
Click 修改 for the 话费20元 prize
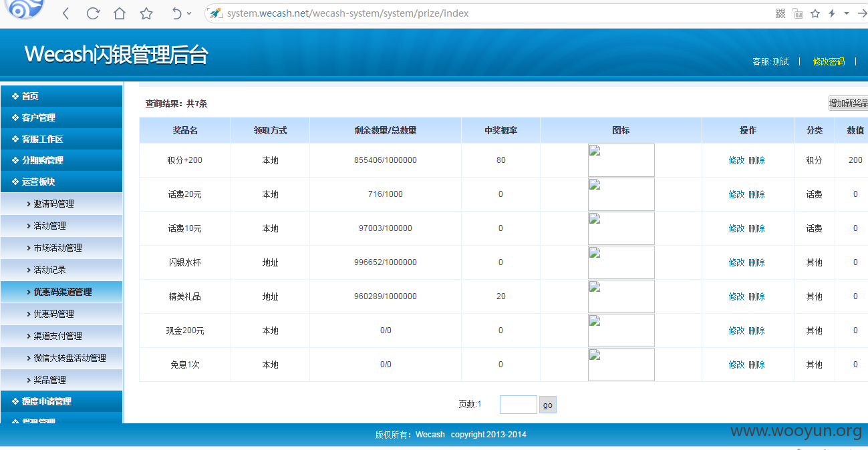coord(736,194)
